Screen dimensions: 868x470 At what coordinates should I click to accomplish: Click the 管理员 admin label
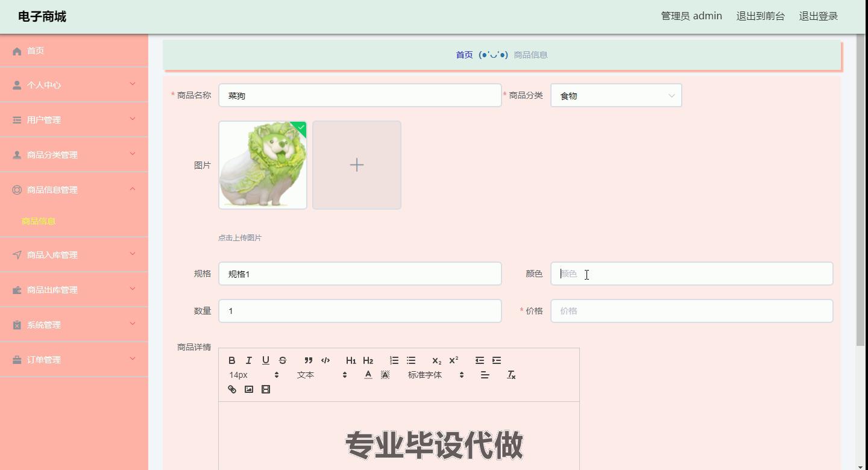[x=691, y=16]
